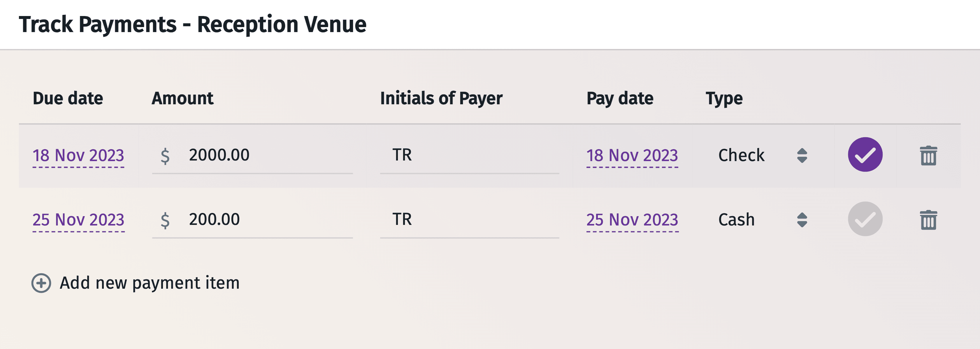Change the 25 Nov 2023 pay date

tap(632, 220)
